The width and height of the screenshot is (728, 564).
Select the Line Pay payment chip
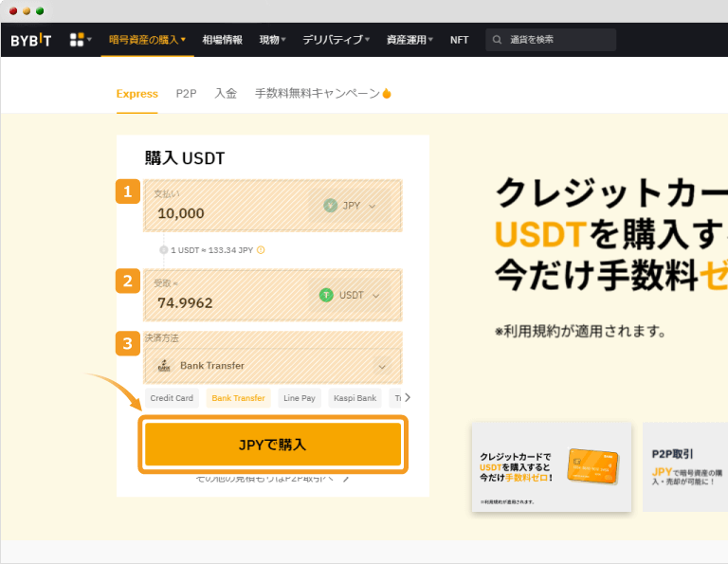(300, 398)
